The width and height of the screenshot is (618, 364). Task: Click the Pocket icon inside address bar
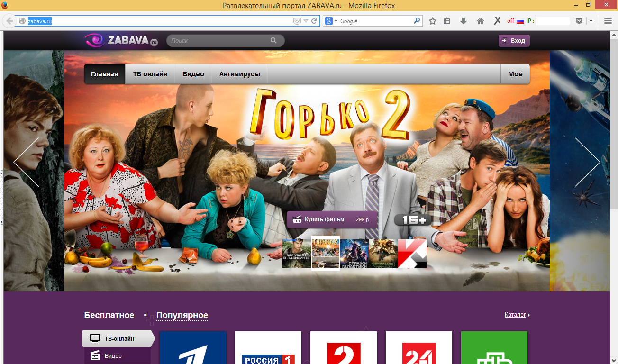(297, 21)
